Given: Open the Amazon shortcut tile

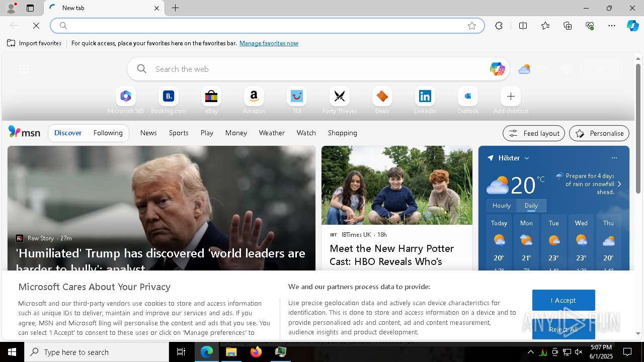Looking at the screenshot, I should tap(254, 101).
